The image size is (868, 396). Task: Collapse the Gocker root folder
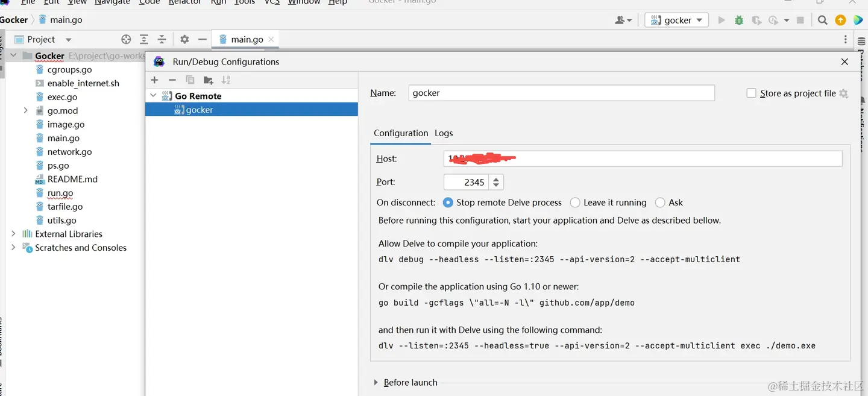[13, 55]
